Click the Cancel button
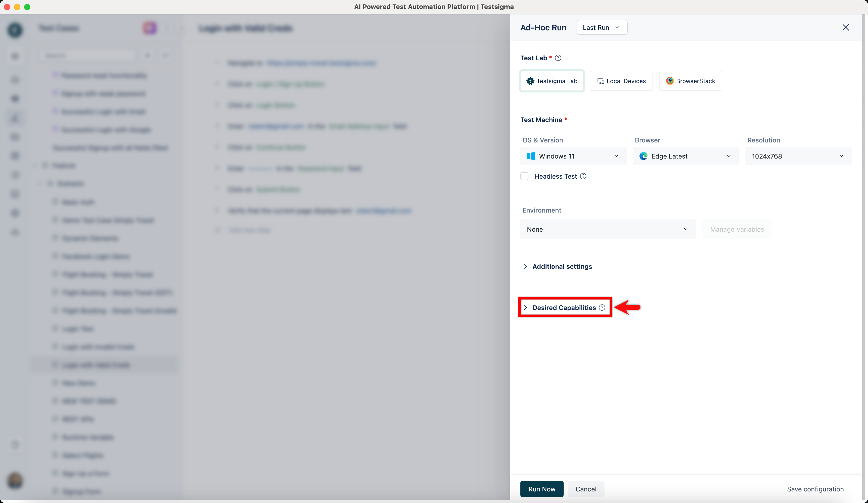The height and width of the screenshot is (503, 868). click(585, 489)
